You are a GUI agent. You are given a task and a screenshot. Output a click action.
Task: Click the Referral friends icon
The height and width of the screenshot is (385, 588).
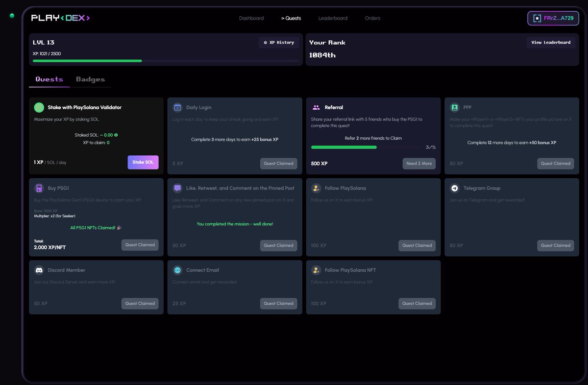coord(316,107)
